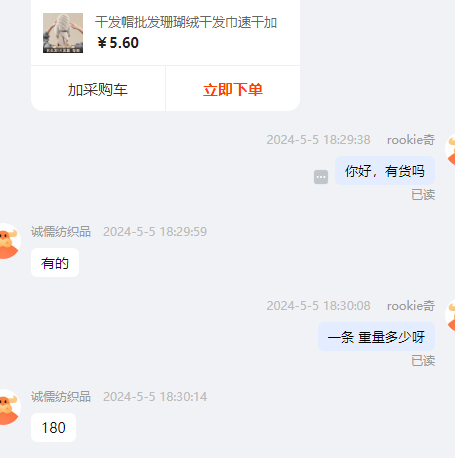Viewport: 455px width, 458px height.
Task: Click the seller name 诚儒纺织品 at 18:30:14
Action: [x=61, y=397]
